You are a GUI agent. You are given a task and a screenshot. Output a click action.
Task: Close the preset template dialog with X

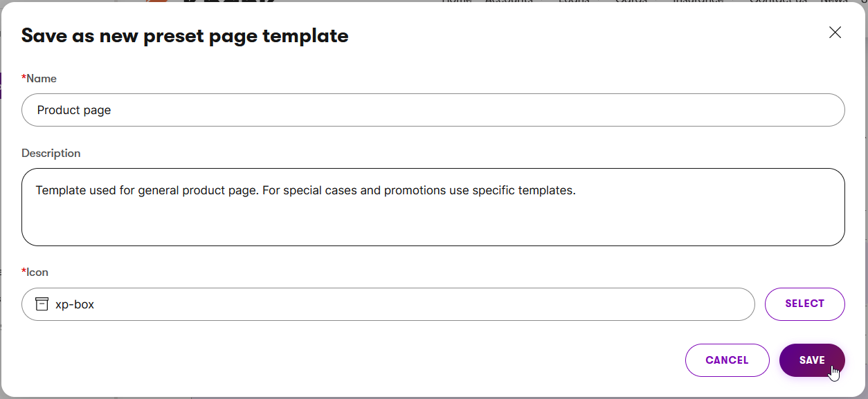pos(835,33)
